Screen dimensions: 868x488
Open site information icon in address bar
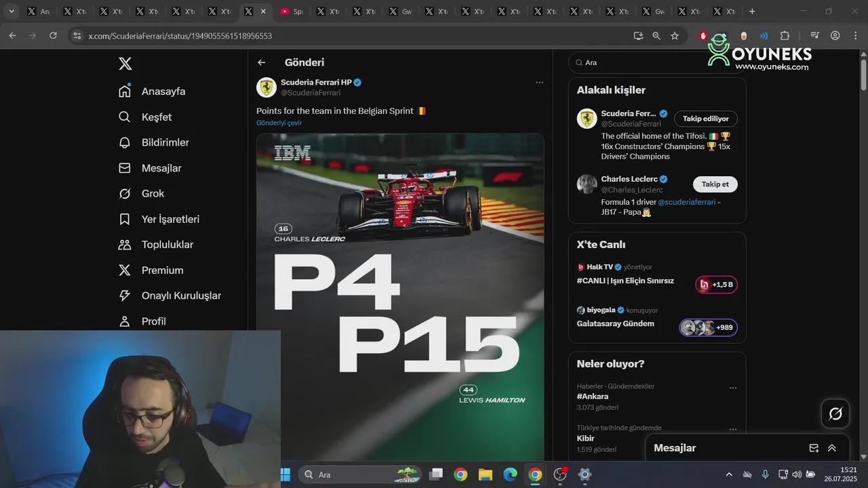[77, 36]
